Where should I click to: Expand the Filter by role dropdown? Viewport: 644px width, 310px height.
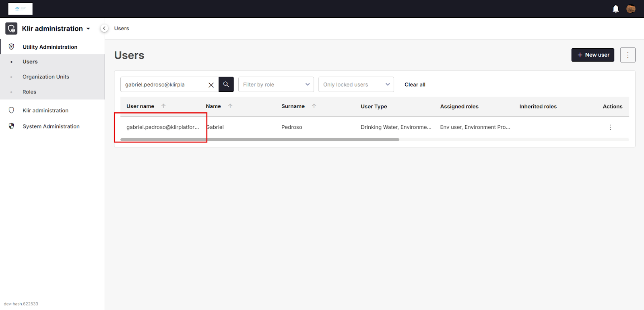[276, 85]
